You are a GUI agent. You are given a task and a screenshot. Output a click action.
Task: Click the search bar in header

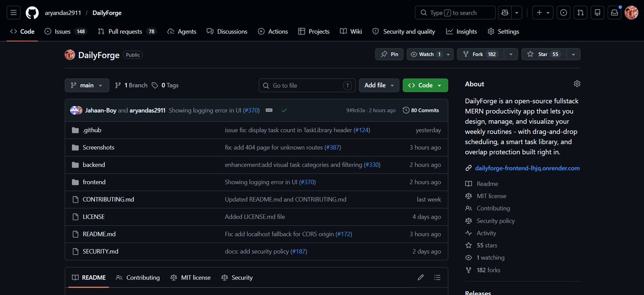click(x=455, y=13)
